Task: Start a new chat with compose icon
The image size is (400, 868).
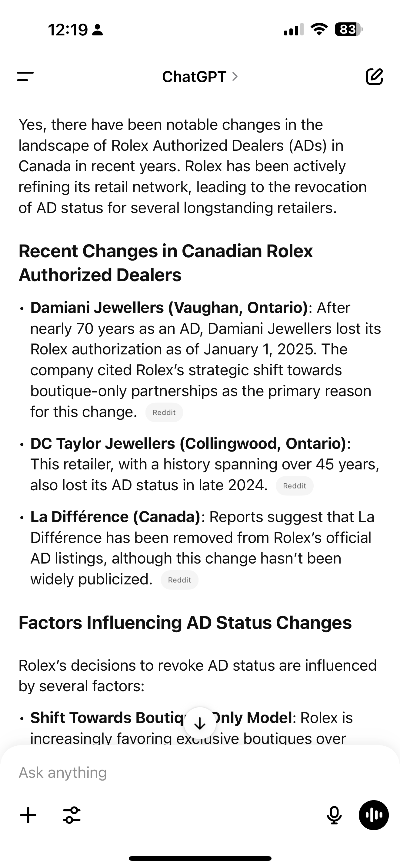Action: [374, 77]
